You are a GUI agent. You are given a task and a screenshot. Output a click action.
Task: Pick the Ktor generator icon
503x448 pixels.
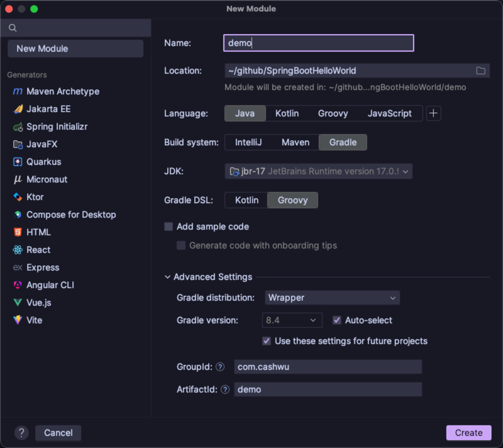pos(18,197)
